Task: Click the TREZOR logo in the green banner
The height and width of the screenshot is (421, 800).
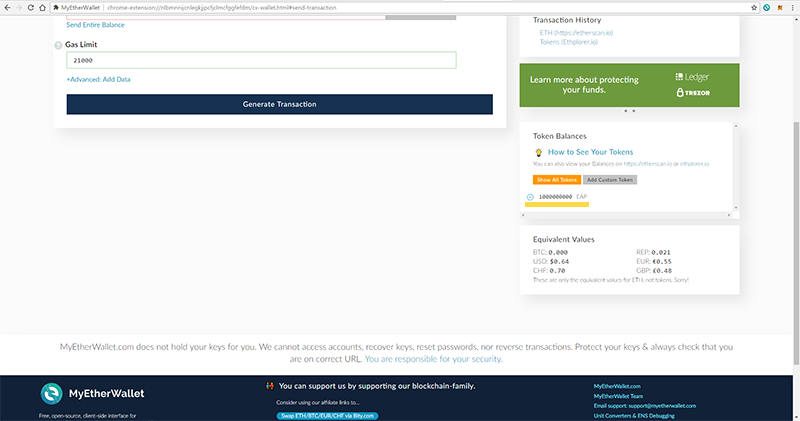Action: (693, 93)
